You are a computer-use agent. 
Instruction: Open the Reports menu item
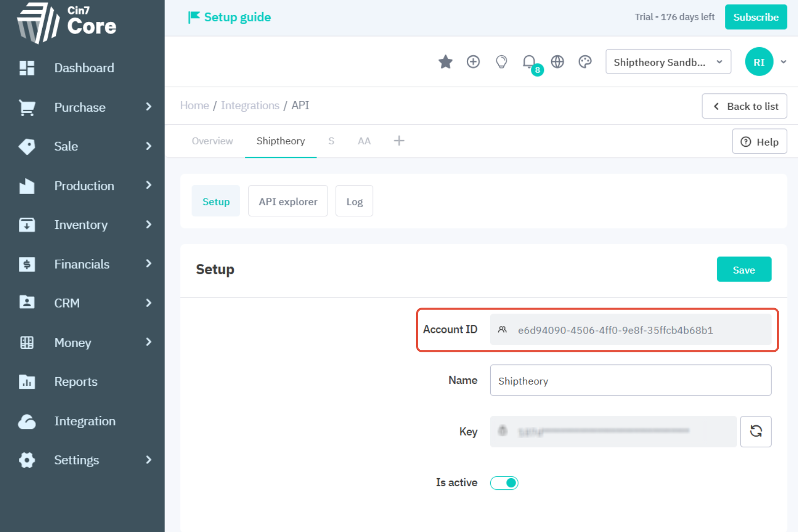coord(76,382)
